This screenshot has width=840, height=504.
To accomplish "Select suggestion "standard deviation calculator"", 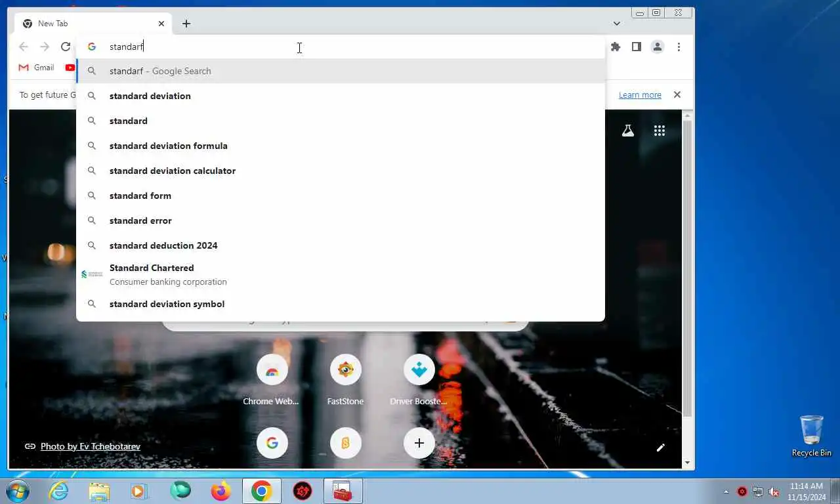I will click(x=341, y=171).
